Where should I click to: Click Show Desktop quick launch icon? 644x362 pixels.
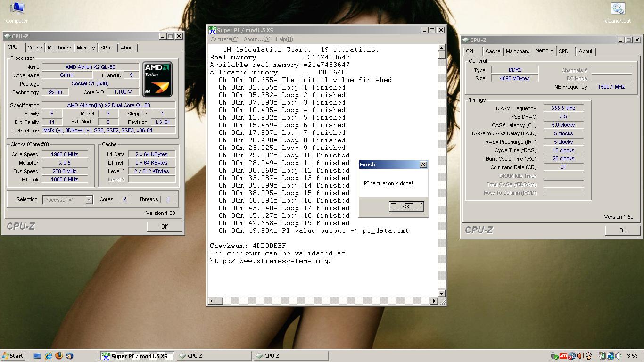coord(38,356)
